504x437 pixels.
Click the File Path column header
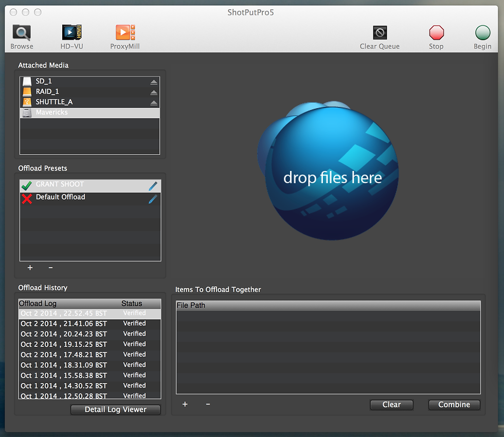point(328,305)
